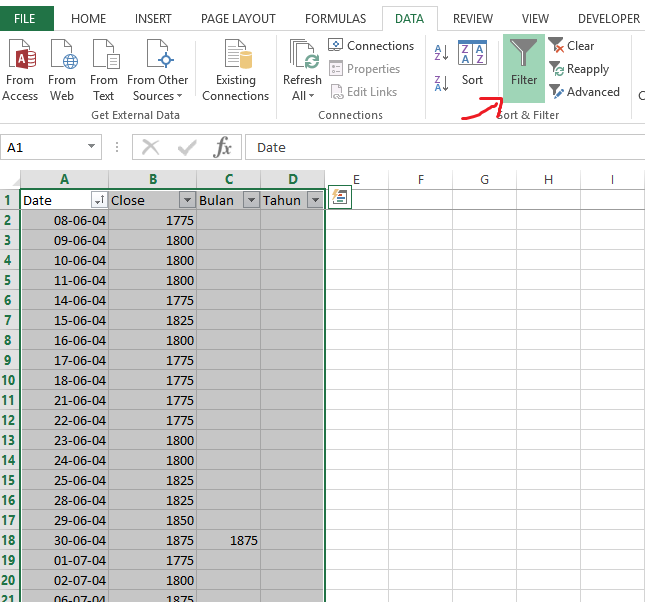Import data From Text

[x=104, y=68]
